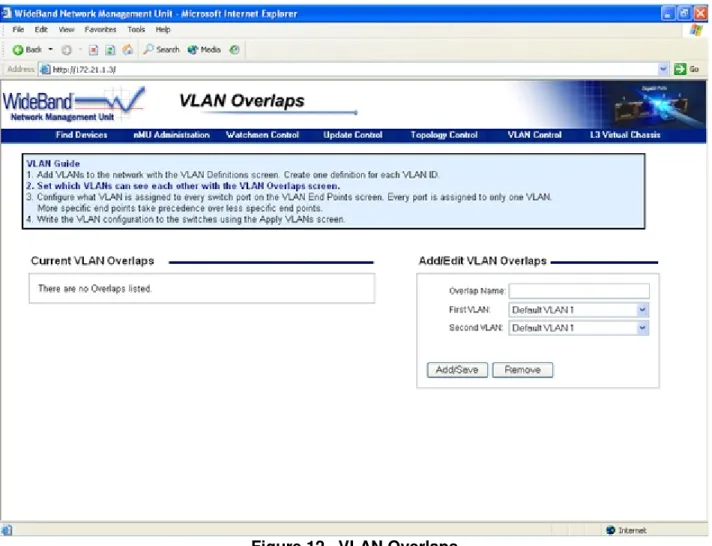Open the Tools menu
The width and height of the screenshot is (712, 546).
click(x=136, y=30)
